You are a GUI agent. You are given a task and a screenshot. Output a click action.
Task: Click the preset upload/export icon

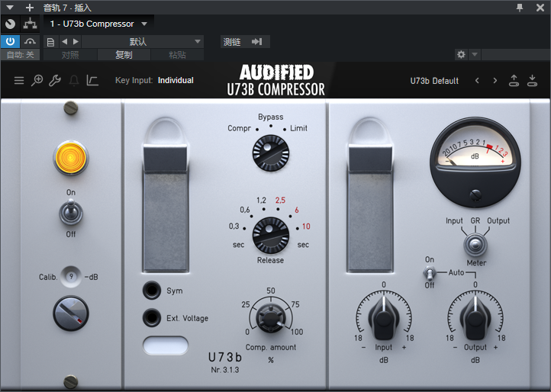pyautogui.click(x=514, y=81)
